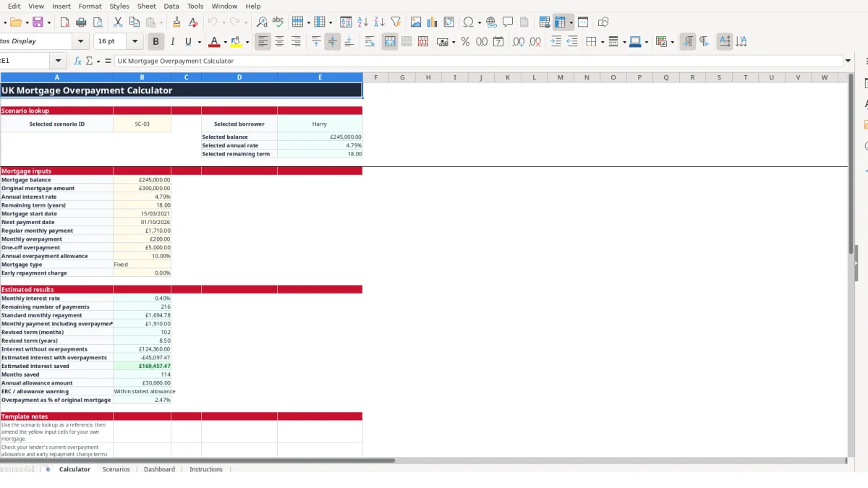
Task: Open borders dropdown arrow
Action: pos(602,42)
